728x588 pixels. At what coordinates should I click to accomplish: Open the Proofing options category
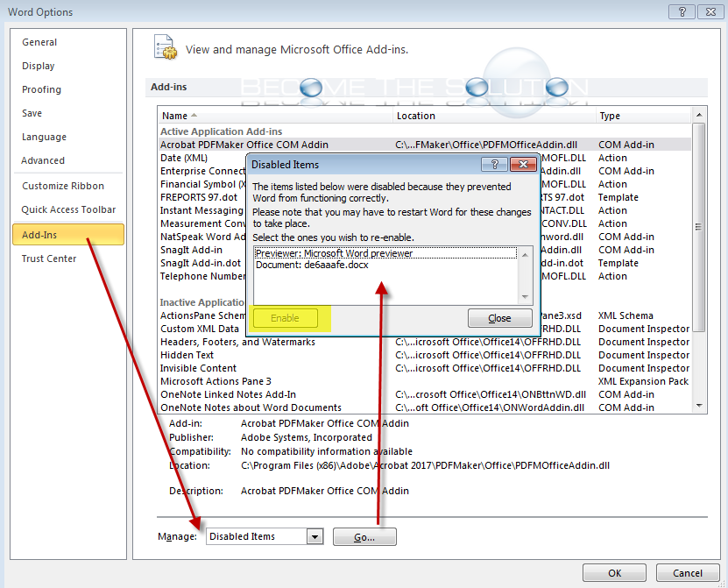coord(41,89)
